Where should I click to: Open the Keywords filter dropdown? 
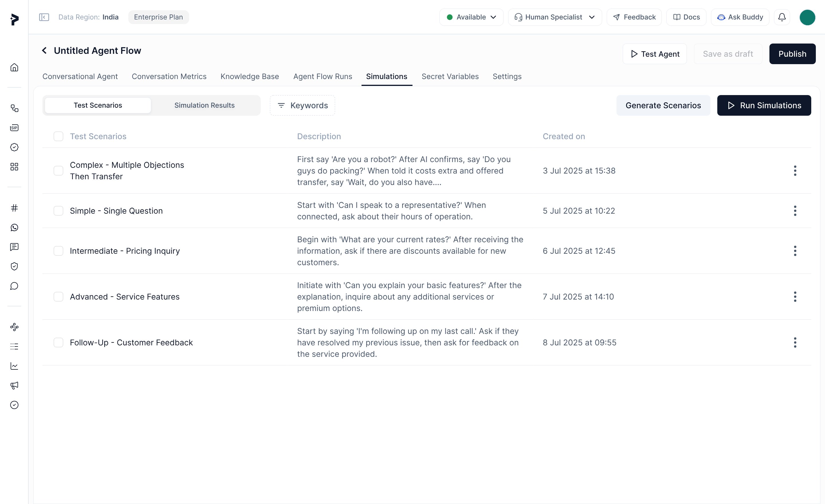pyautogui.click(x=302, y=105)
